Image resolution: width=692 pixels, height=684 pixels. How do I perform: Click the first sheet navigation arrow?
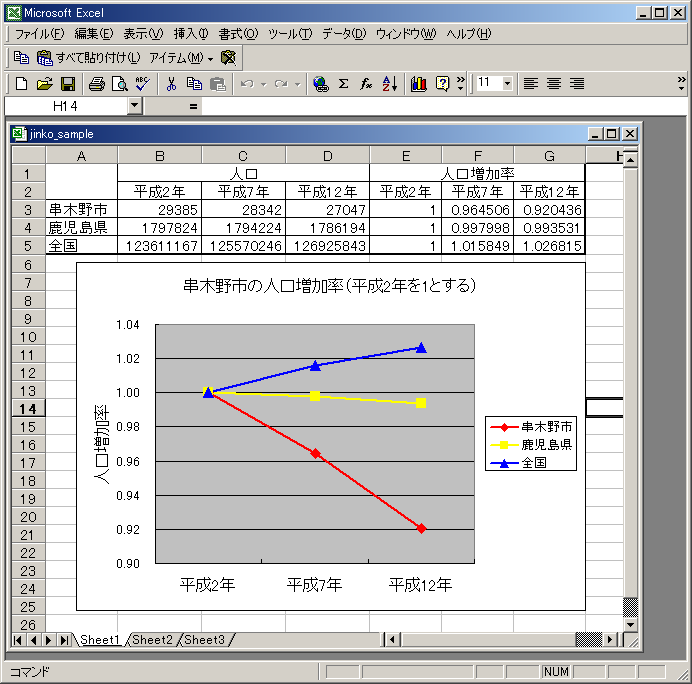18,640
